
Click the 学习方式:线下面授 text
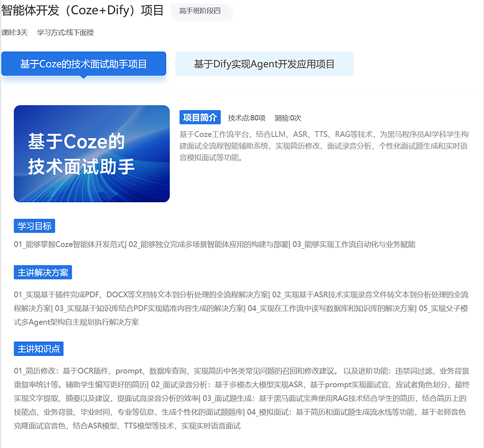click(65, 32)
